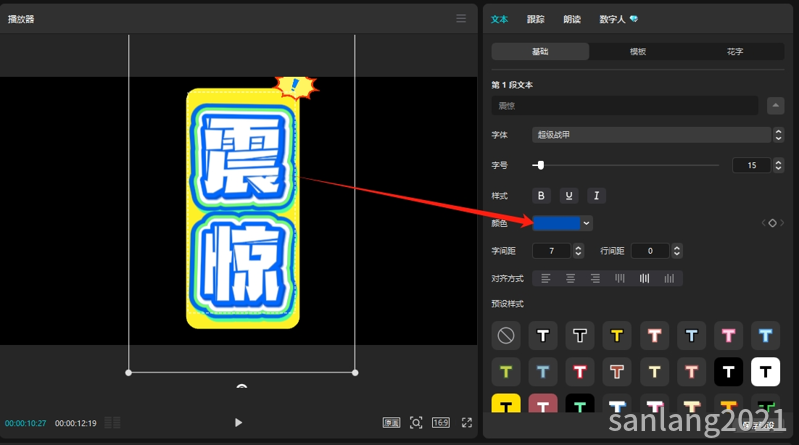This screenshot has width=799, height=445.
Task: Apply white T with black outline preset
Action: (543, 335)
